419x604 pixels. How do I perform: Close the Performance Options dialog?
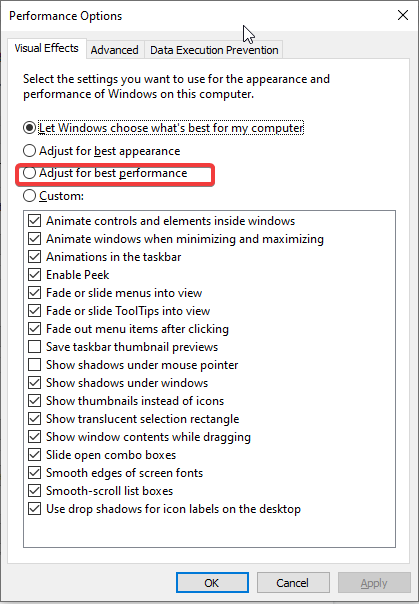pos(403,15)
